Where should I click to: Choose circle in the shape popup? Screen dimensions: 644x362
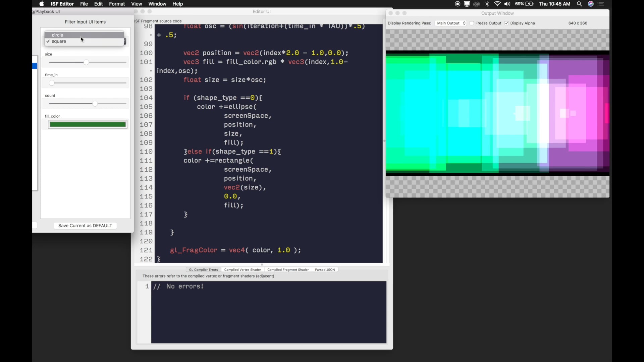click(x=57, y=35)
